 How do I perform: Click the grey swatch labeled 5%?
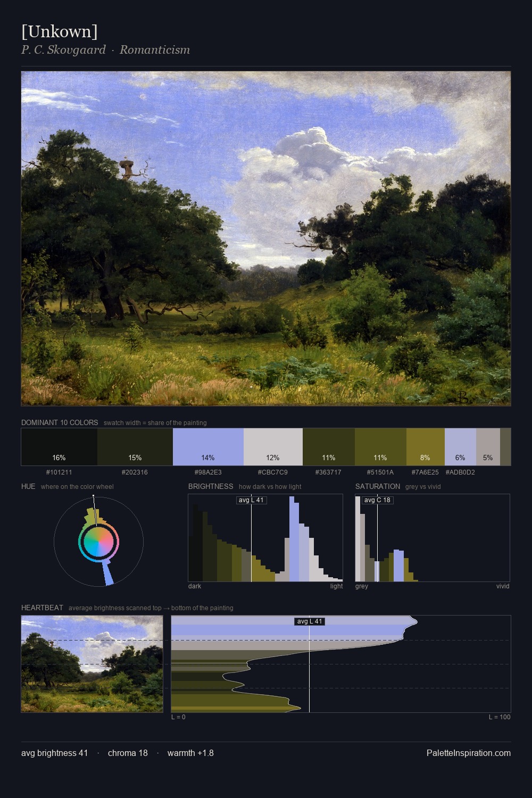pyautogui.click(x=488, y=447)
